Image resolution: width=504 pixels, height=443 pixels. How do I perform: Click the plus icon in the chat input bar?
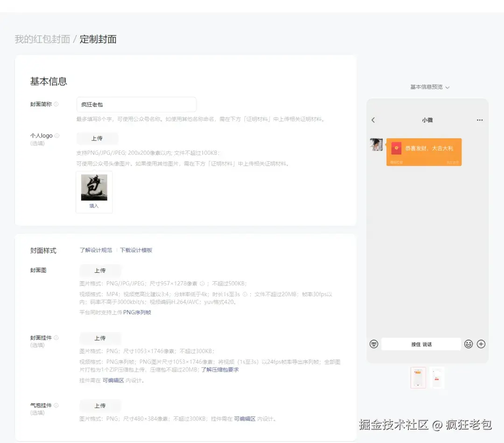coord(481,344)
